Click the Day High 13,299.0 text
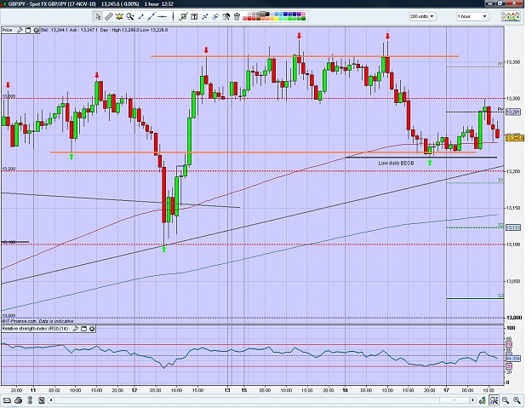Image resolution: width=532 pixels, height=408 pixels. point(119,30)
